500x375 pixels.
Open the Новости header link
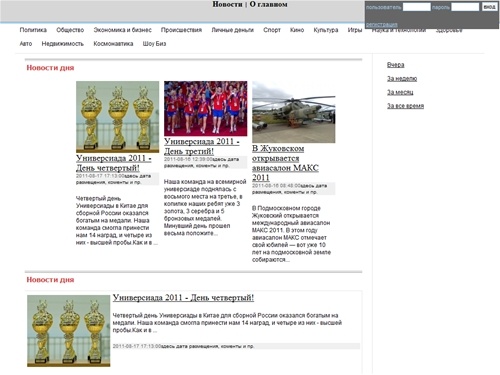tap(227, 4)
